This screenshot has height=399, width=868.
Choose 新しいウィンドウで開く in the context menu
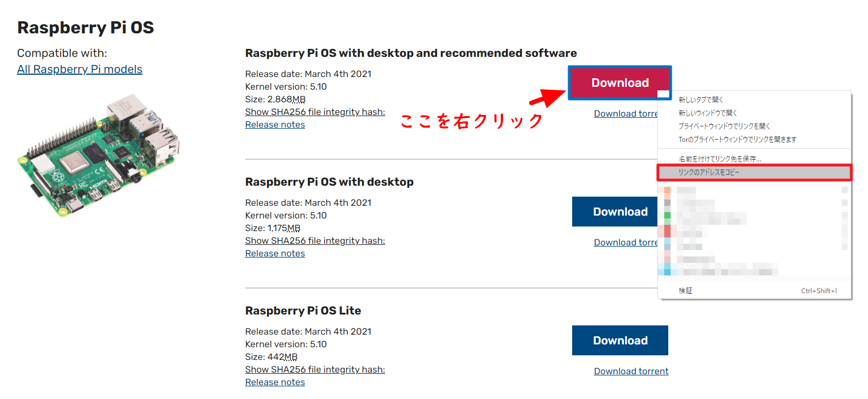[x=754, y=113]
